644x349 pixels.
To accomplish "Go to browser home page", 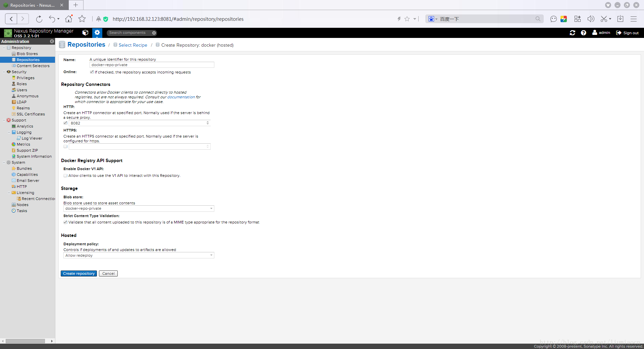I will [x=69, y=19].
